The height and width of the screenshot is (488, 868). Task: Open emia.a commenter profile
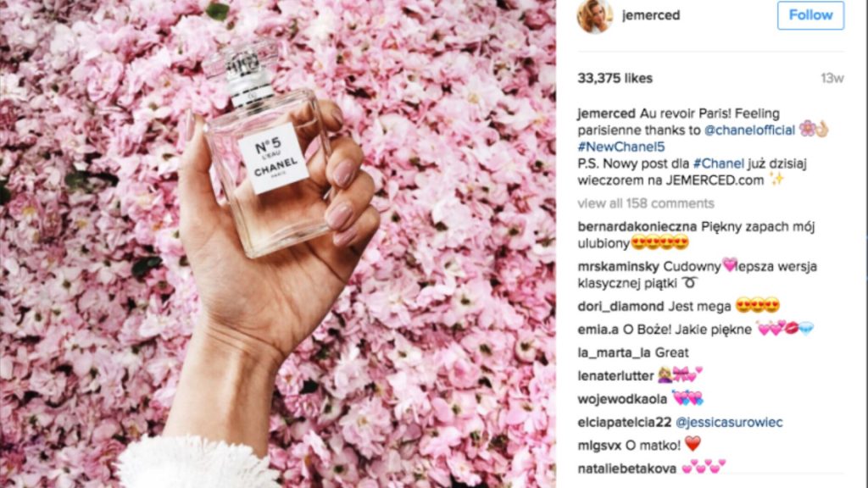[598, 330]
